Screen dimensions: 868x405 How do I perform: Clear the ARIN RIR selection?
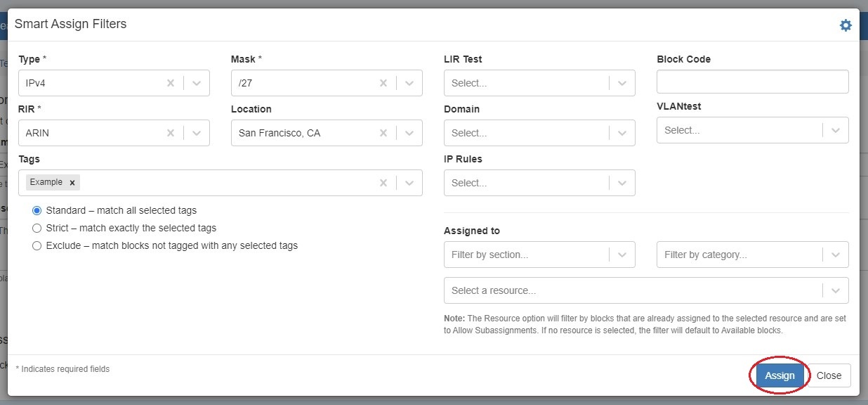(x=171, y=133)
